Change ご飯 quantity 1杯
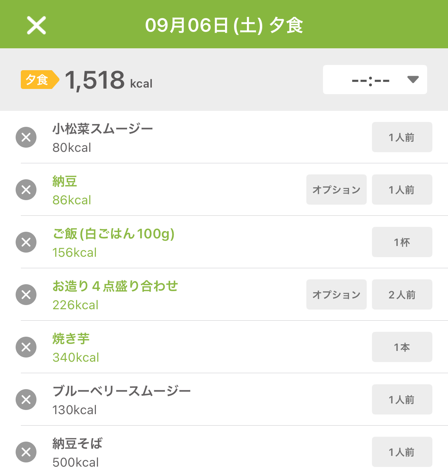 402,242
